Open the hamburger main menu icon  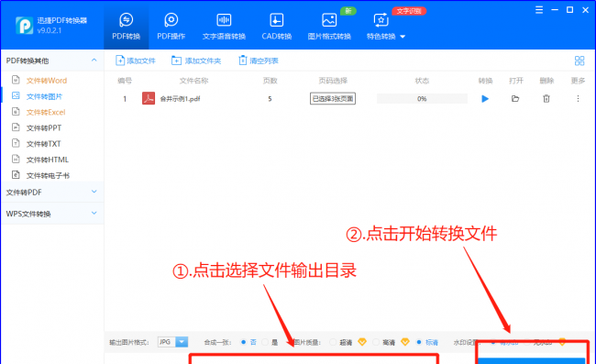tap(539, 10)
